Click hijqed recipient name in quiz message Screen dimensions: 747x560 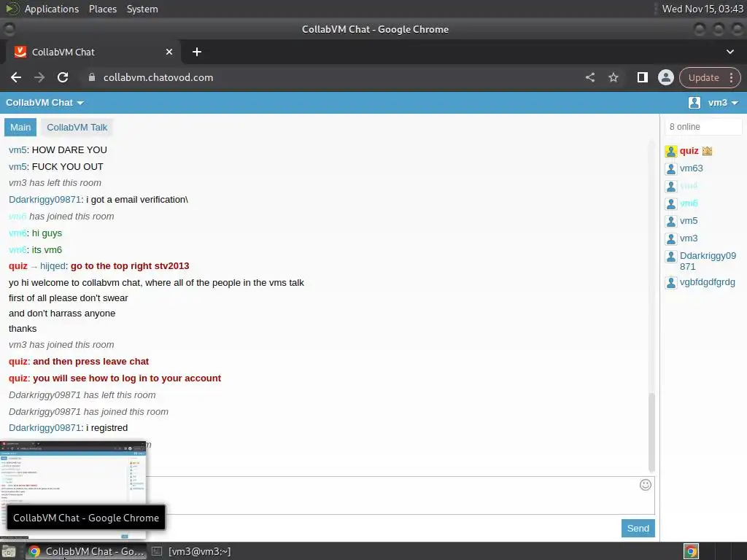pos(53,265)
